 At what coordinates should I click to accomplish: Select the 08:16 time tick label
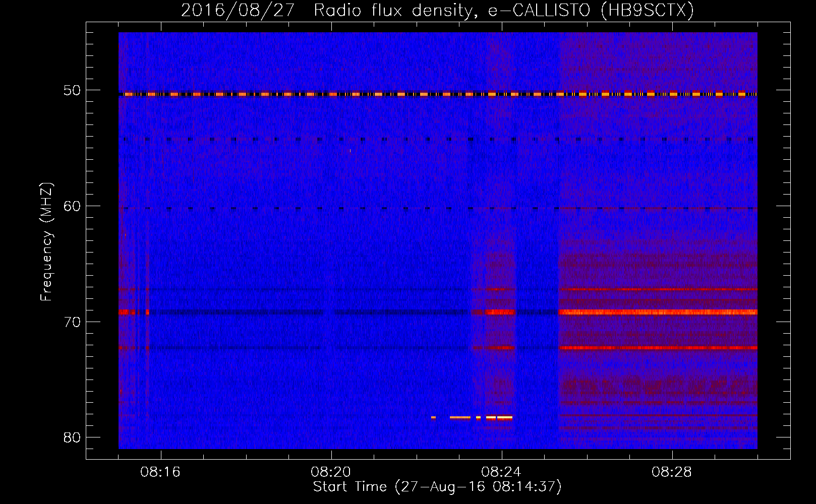tap(160, 472)
